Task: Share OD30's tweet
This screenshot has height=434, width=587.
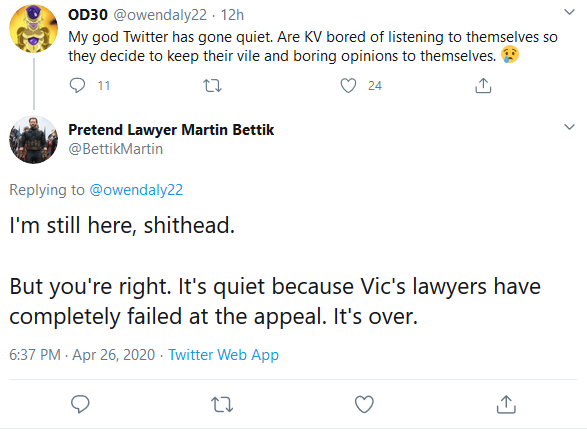Action: [483, 86]
